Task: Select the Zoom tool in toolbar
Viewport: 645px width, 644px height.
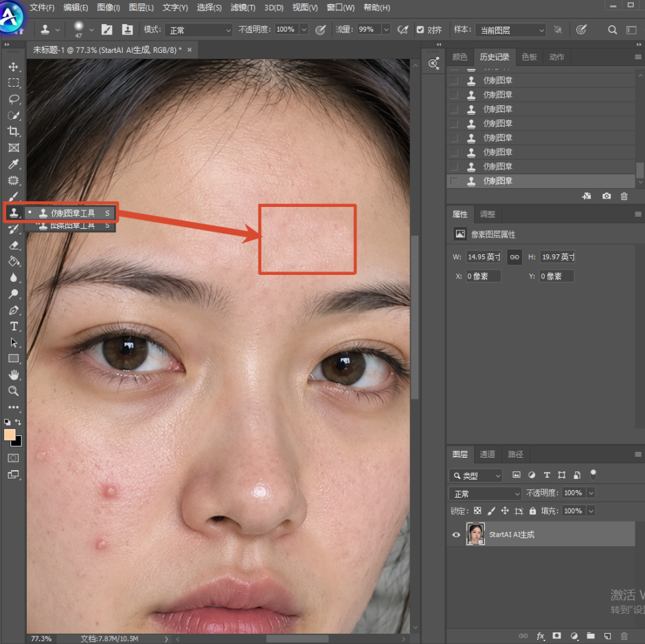Action: pos(14,391)
